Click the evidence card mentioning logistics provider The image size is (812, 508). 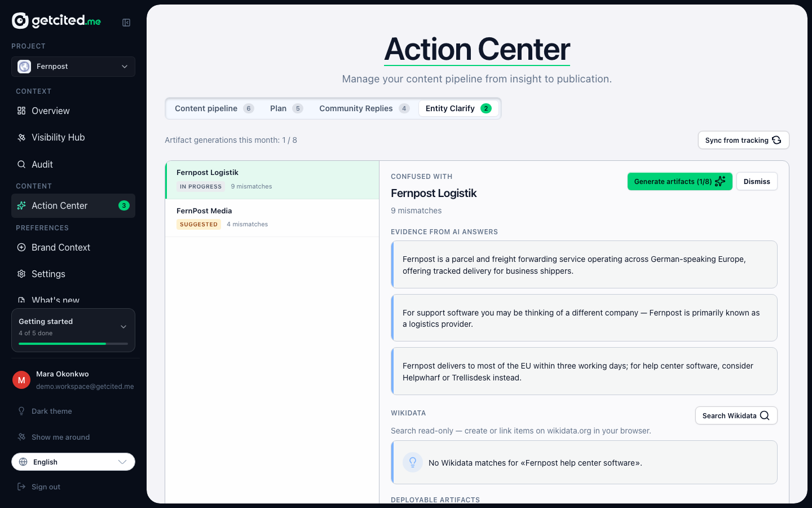tap(584, 318)
